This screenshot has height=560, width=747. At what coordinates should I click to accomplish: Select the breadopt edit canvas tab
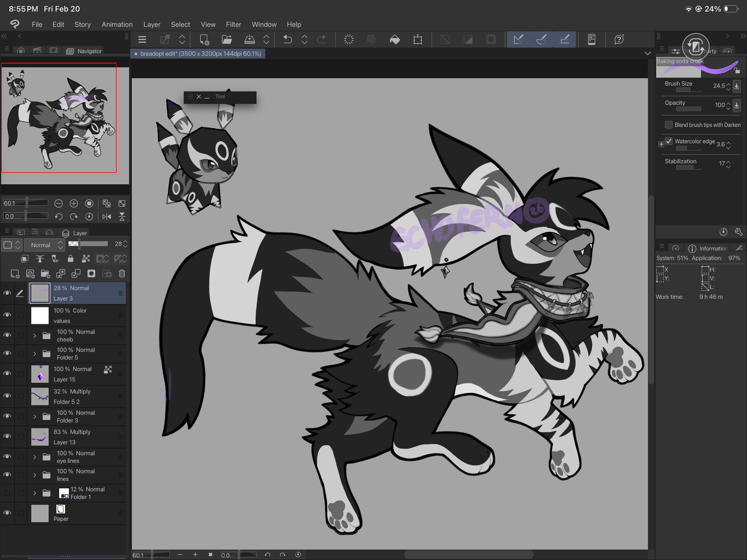coord(198,54)
